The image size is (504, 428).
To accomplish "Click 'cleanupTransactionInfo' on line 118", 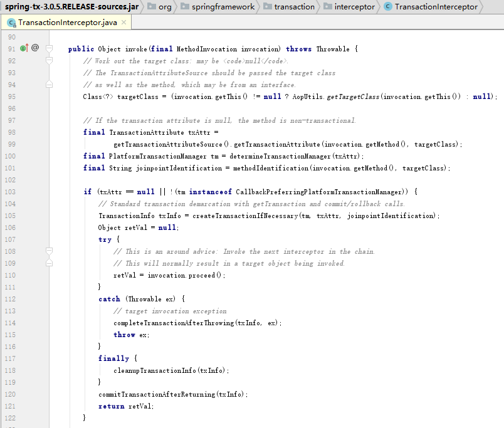I will point(155,370).
